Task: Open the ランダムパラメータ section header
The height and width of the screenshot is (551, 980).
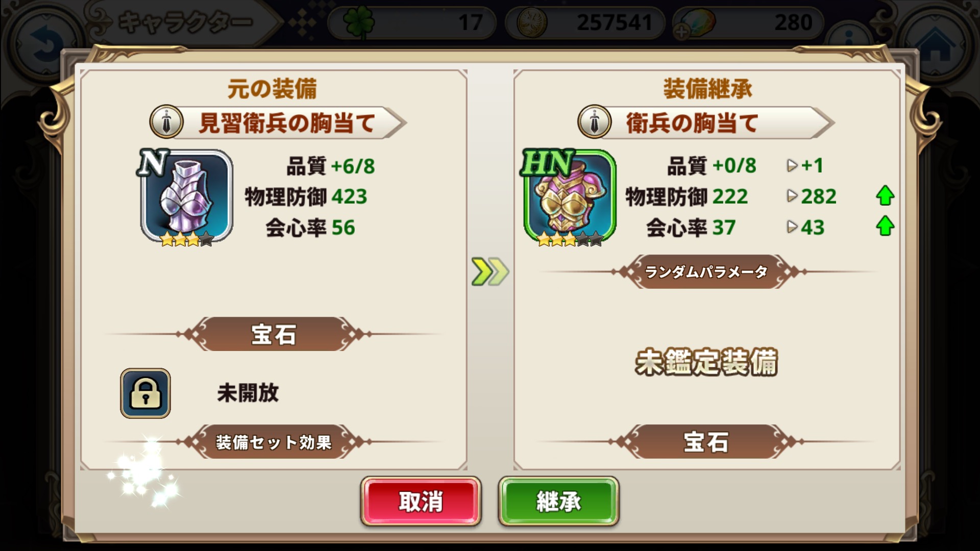Action: (706, 271)
